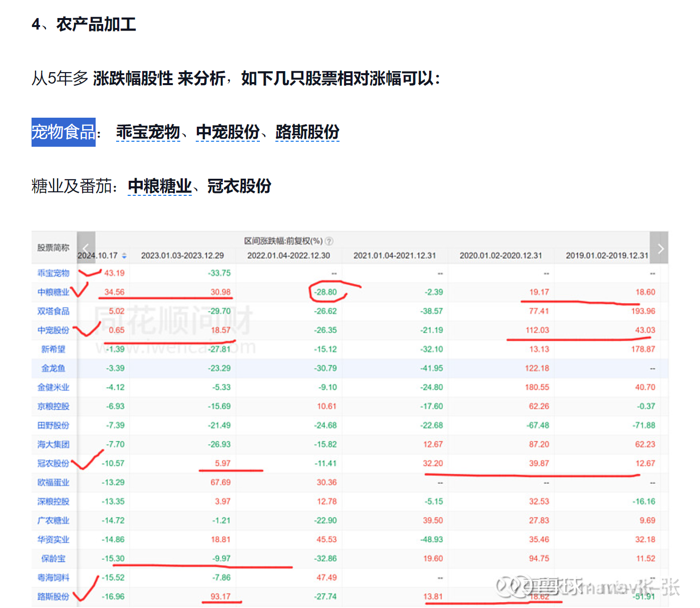700x608 pixels.
Task: Click the 32.20 value for 冠农股份
Action: [433, 463]
